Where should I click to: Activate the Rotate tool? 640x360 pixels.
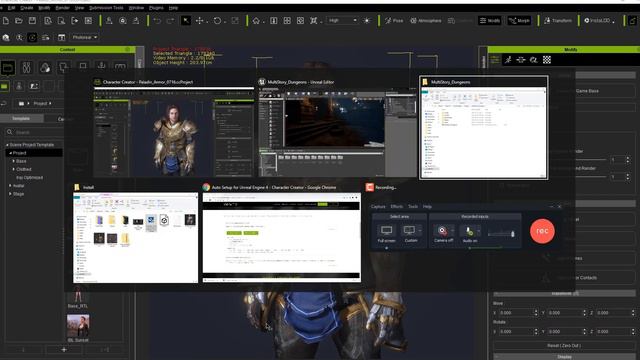(217, 20)
